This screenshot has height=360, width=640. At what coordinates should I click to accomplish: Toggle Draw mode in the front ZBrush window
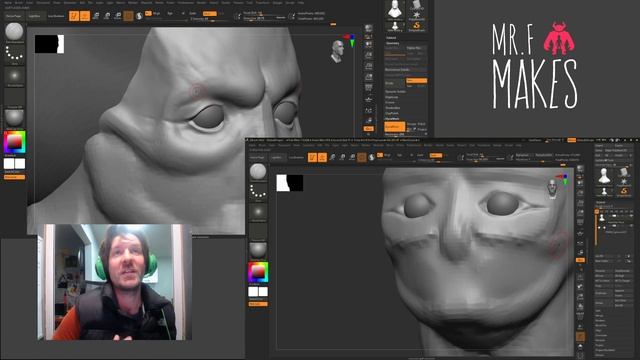click(x=322, y=157)
